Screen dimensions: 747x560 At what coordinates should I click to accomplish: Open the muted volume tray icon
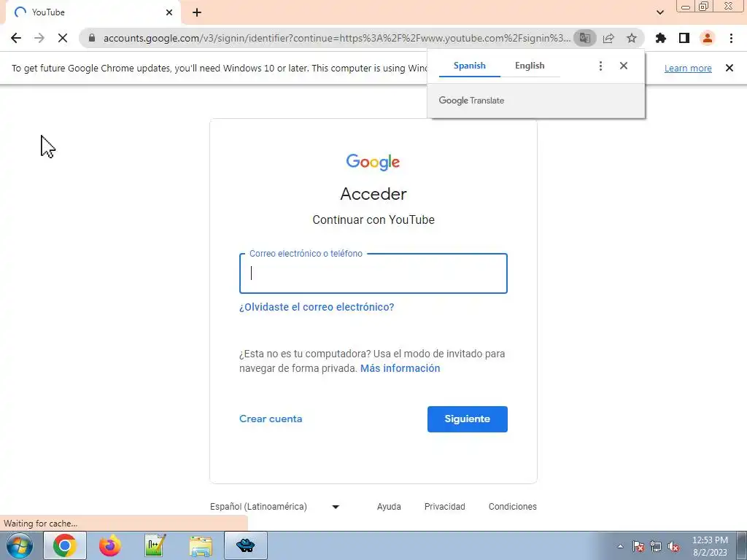673,546
